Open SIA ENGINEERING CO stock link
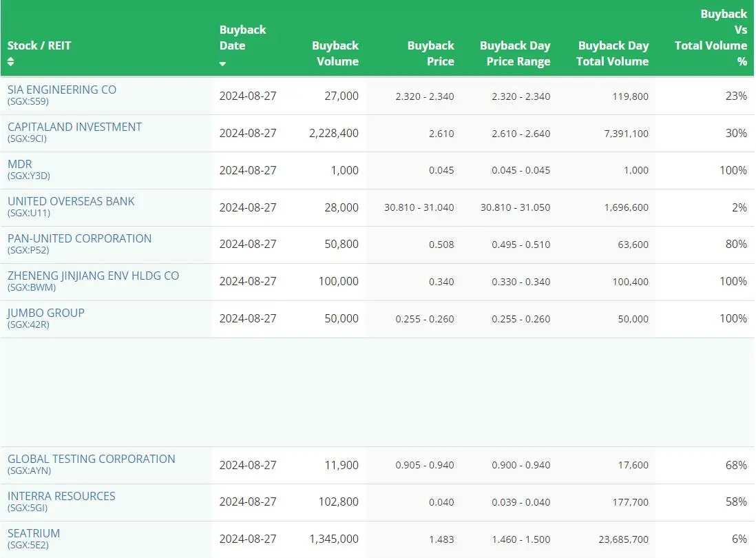The height and width of the screenshot is (558, 756). (62, 90)
